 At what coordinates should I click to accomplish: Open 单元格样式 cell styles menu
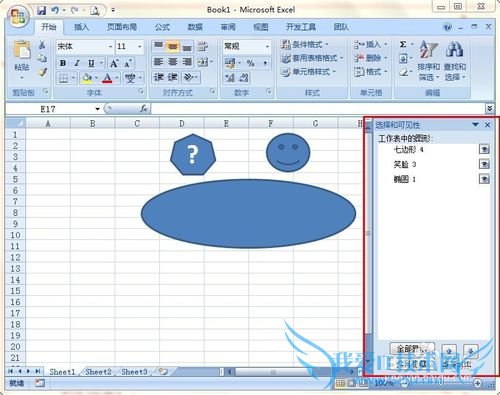tap(308, 72)
